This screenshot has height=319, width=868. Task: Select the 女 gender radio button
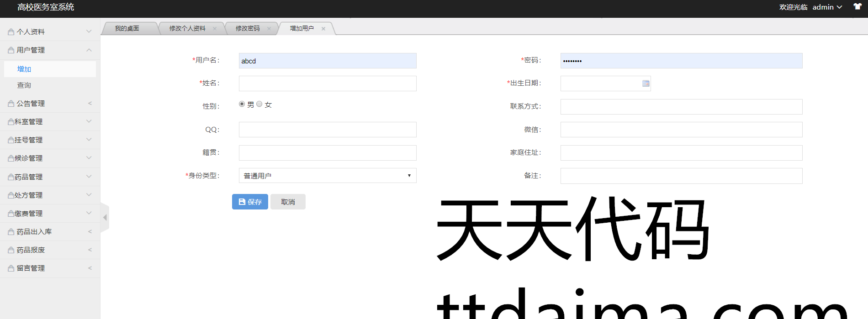point(259,104)
